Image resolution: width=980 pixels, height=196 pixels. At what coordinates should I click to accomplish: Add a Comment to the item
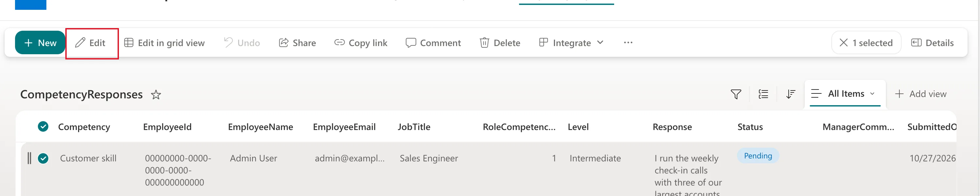433,42
